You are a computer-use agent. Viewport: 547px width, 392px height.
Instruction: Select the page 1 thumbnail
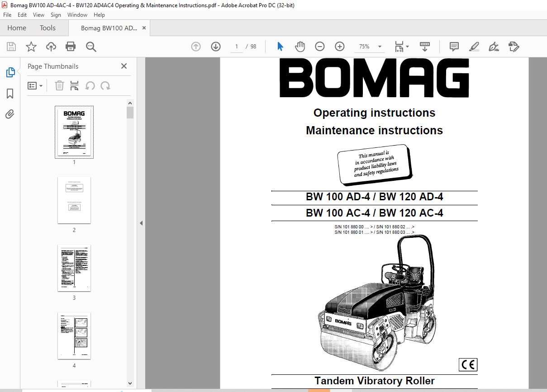(74, 132)
